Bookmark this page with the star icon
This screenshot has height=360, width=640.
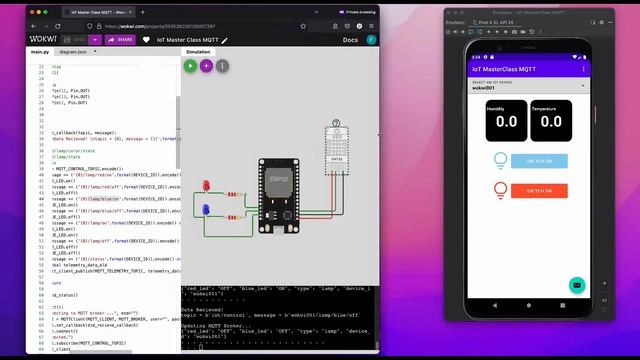pos(303,26)
